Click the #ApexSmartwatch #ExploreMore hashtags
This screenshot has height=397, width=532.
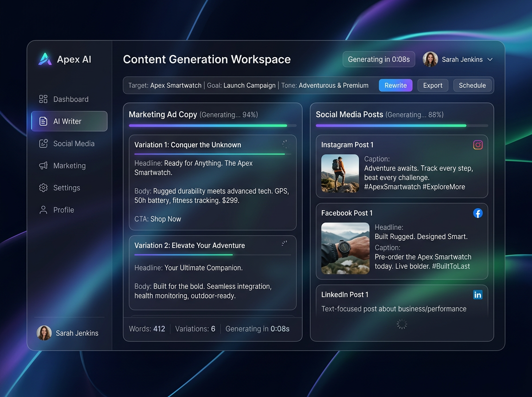click(x=415, y=187)
